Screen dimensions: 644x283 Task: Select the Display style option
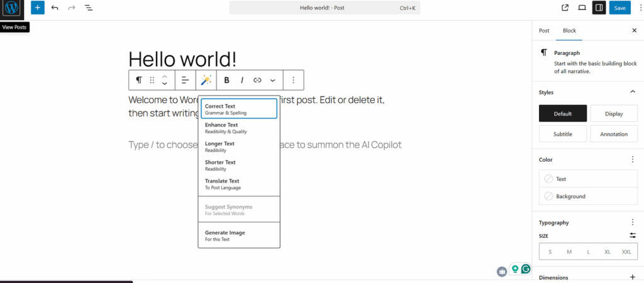pyautogui.click(x=614, y=114)
